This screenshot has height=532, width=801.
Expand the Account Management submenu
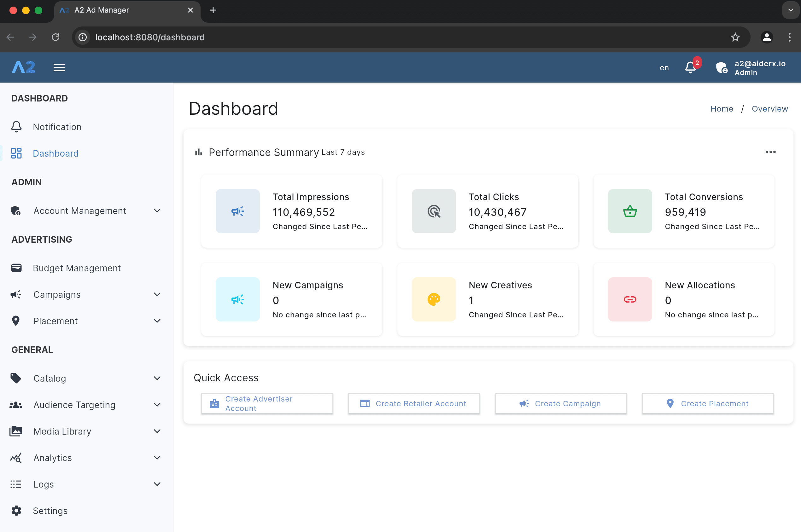(x=157, y=211)
